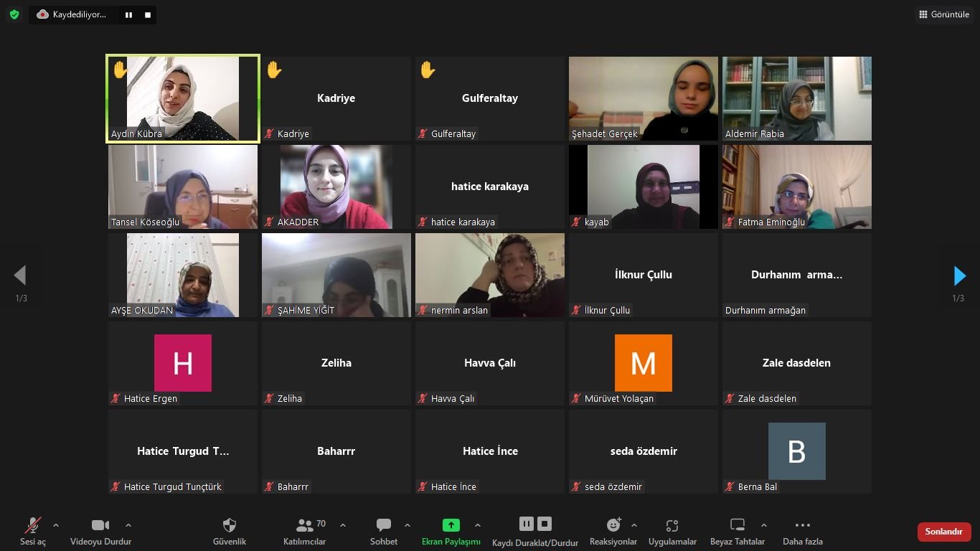Viewport: 980px width, 551px height.
Task: Expand the arrow next to Katılımcılar
Action: click(x=342, y=525)
